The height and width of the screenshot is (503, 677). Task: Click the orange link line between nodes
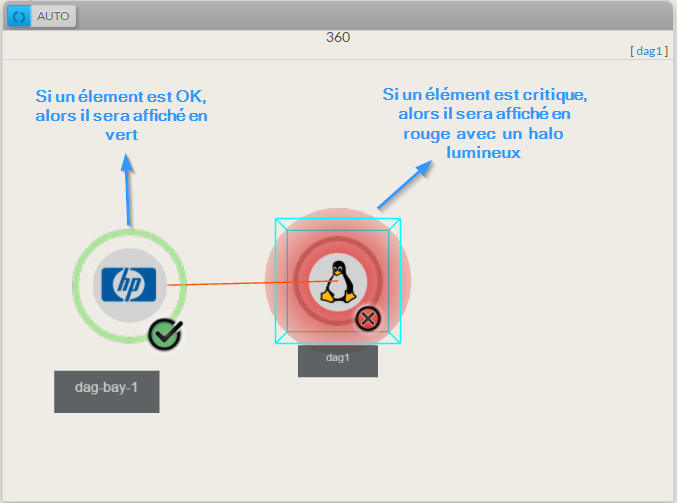[250, 283]
